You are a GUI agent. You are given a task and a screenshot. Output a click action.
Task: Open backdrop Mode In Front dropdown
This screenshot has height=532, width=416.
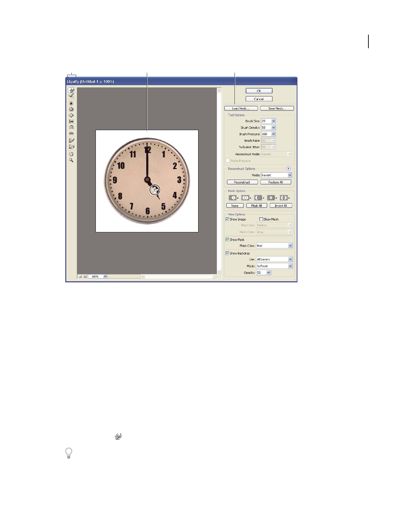coord(275,266)
